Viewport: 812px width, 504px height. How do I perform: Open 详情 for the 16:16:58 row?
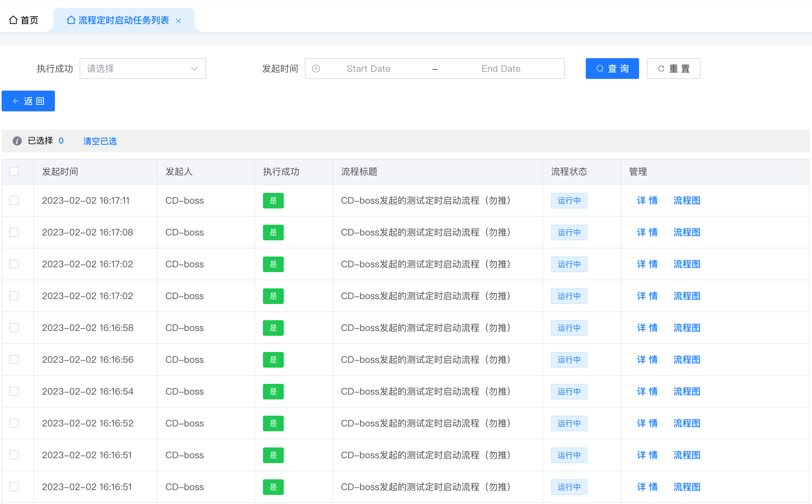(x=647, y=328)
